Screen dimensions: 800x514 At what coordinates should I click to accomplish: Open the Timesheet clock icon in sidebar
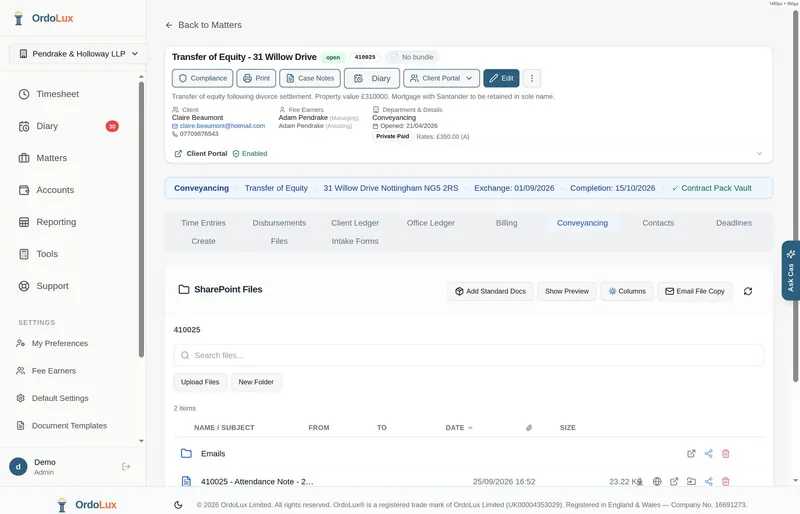24,94
